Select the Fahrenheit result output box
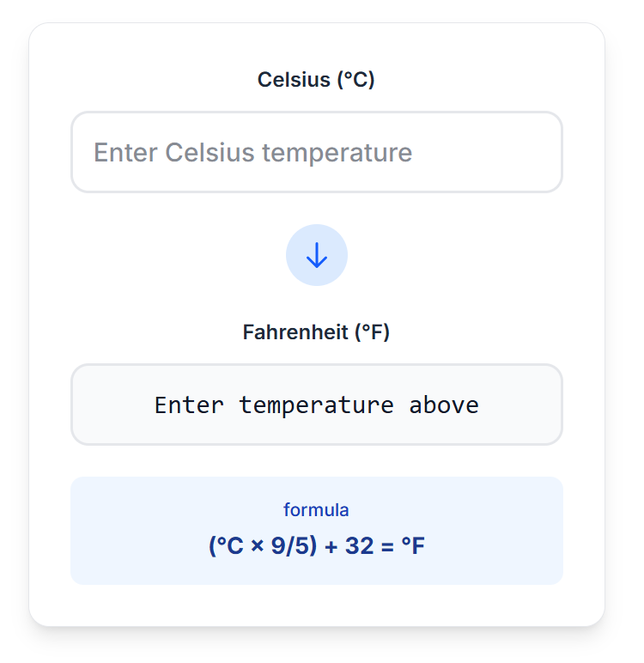The height and width of the screenshot is (663, 644). point(317,404)
